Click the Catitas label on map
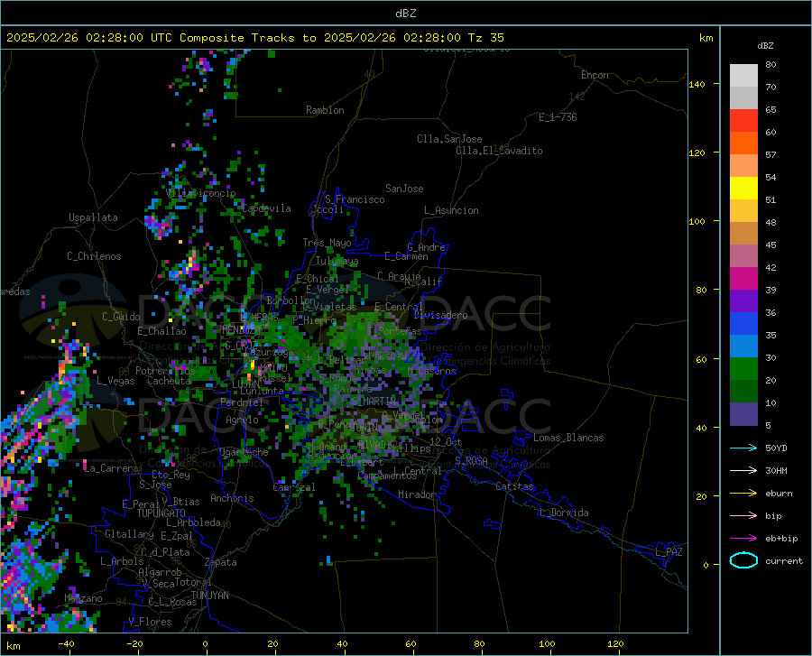 click(x=514, y=486)
